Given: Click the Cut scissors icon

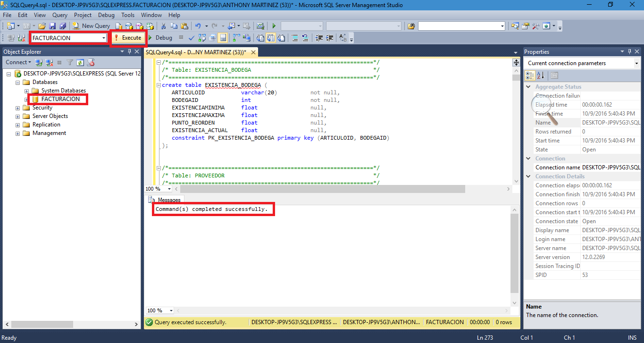Looking at the screenshot, I should point(163,26).
